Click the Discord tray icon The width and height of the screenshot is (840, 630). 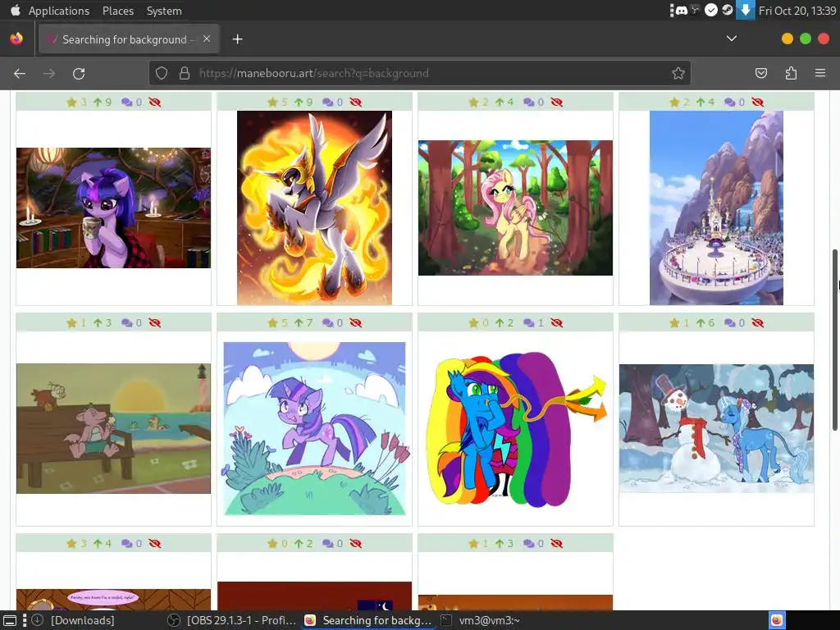(x=681, y=10)
